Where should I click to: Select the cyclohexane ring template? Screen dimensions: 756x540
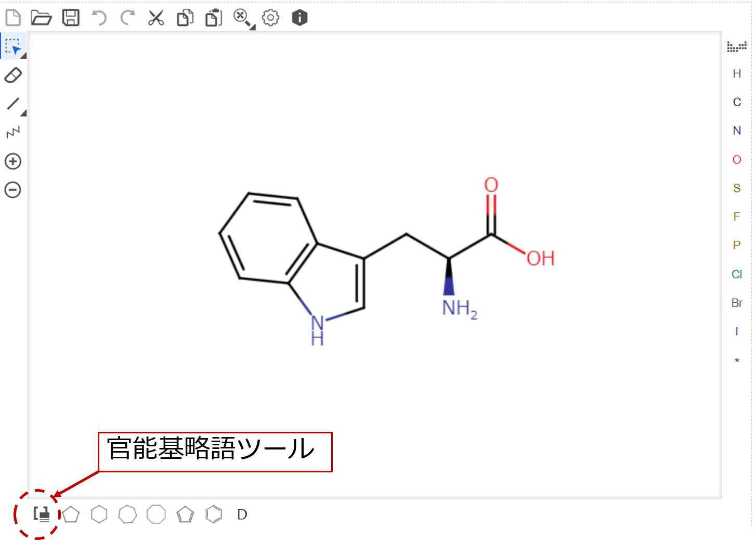99,515
